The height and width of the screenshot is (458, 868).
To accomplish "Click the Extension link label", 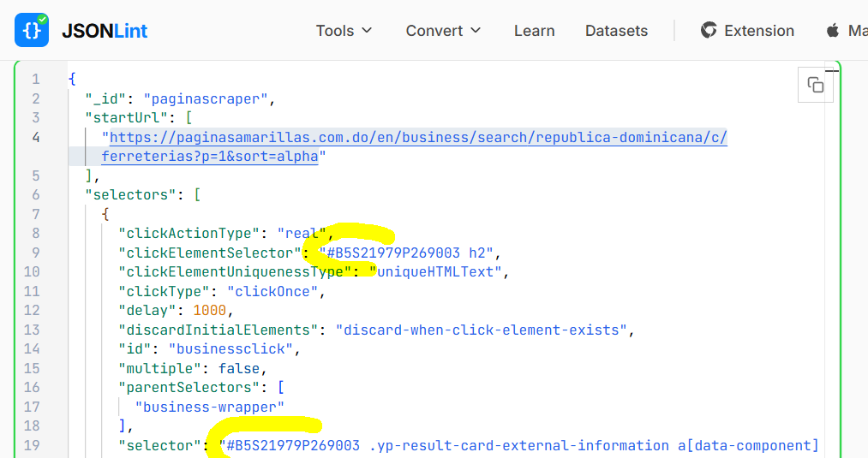I will click(758, 31).
